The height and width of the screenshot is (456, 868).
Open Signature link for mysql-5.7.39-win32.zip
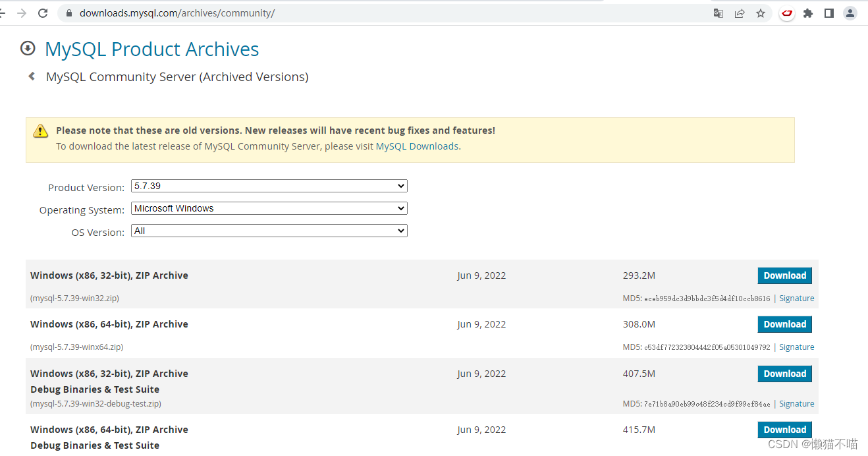[797, 299]
